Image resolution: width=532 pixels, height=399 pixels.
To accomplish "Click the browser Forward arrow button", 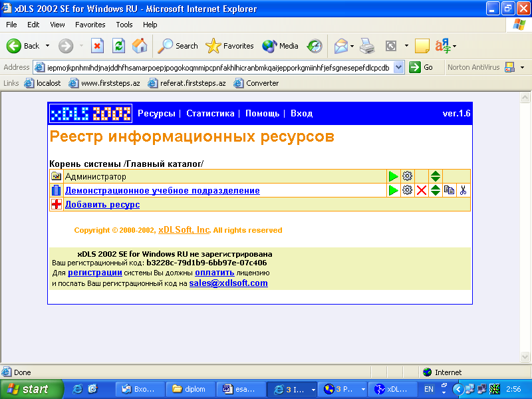I will click(x=66, y=46).
